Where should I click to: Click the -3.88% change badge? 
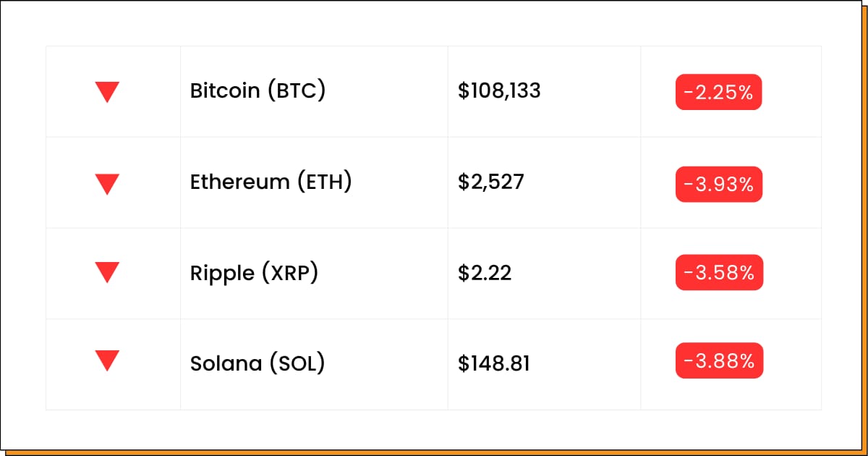(719, 360)
